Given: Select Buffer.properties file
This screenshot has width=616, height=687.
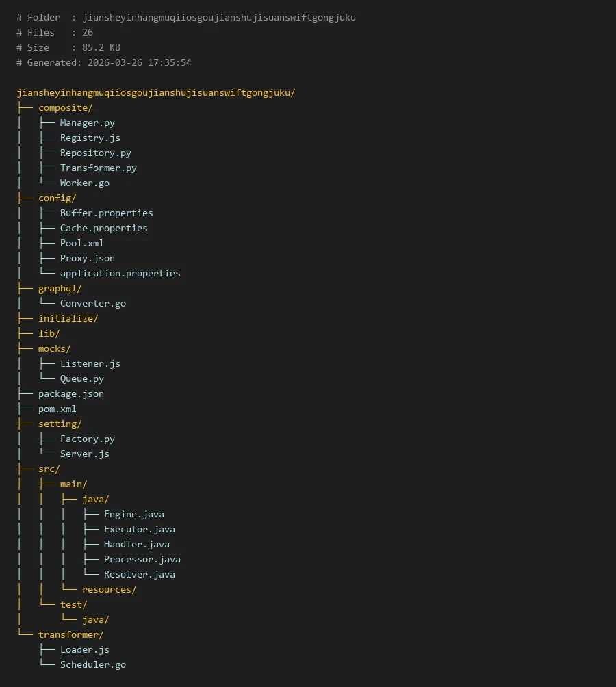Looking at the screenshot, I should pyautogui.click(x=106, y=213).
